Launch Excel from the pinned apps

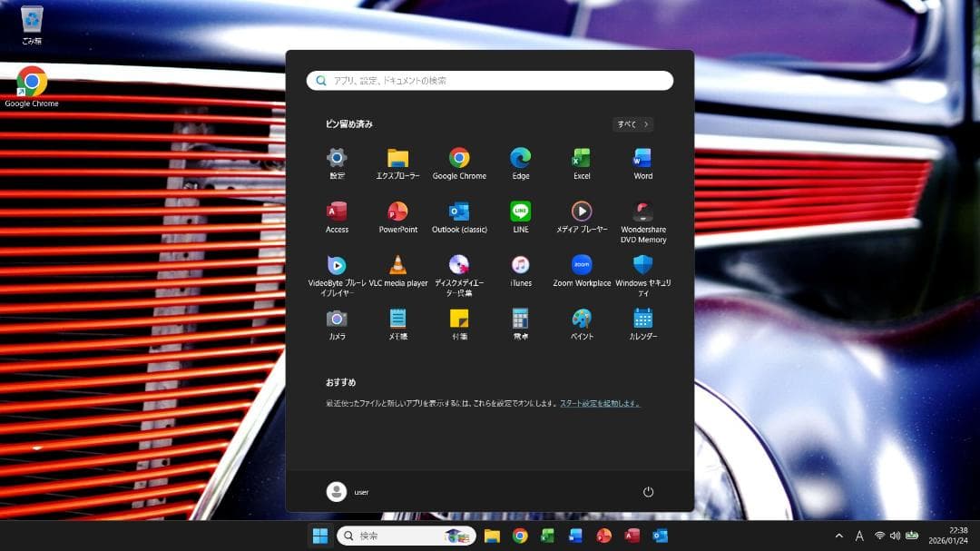[x=581, y=160]
